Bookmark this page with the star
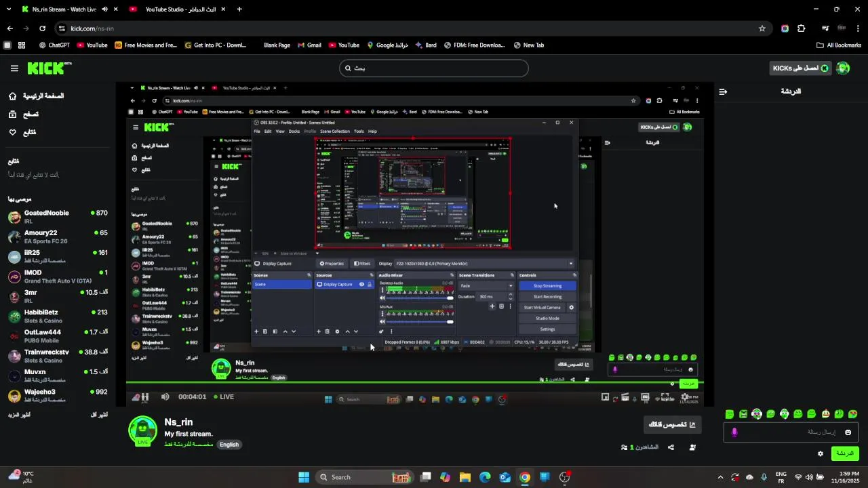This screenshot has width=868, height=488. (762, 28)
